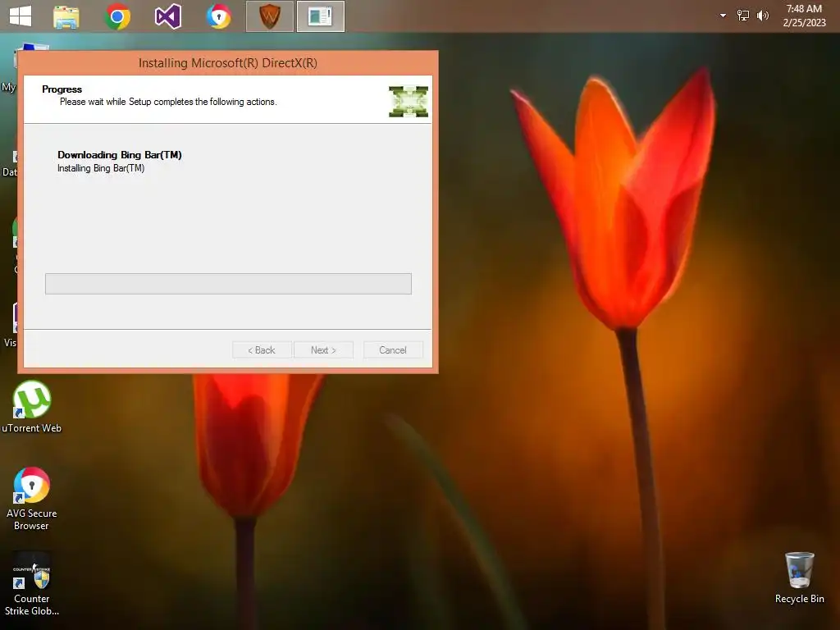The image size is (840, 630).
Task: Open the network status tray icon
Action: (x=743, y=16)
